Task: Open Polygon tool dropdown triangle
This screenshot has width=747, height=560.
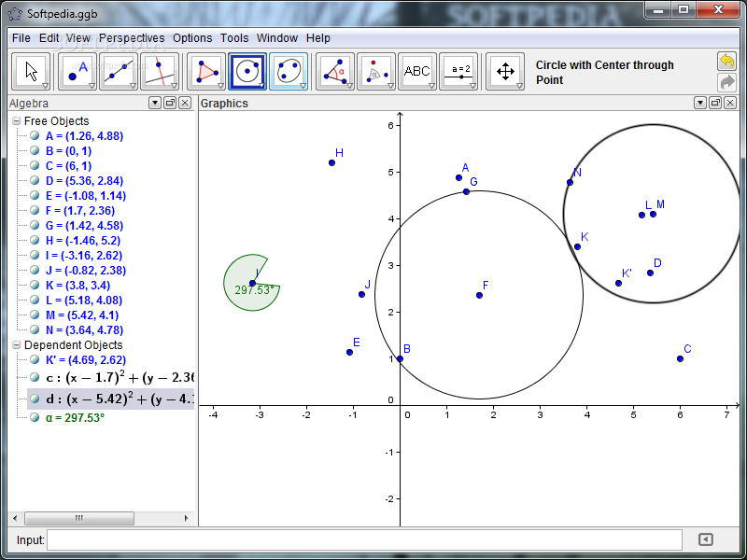Action: pos(221,86)
